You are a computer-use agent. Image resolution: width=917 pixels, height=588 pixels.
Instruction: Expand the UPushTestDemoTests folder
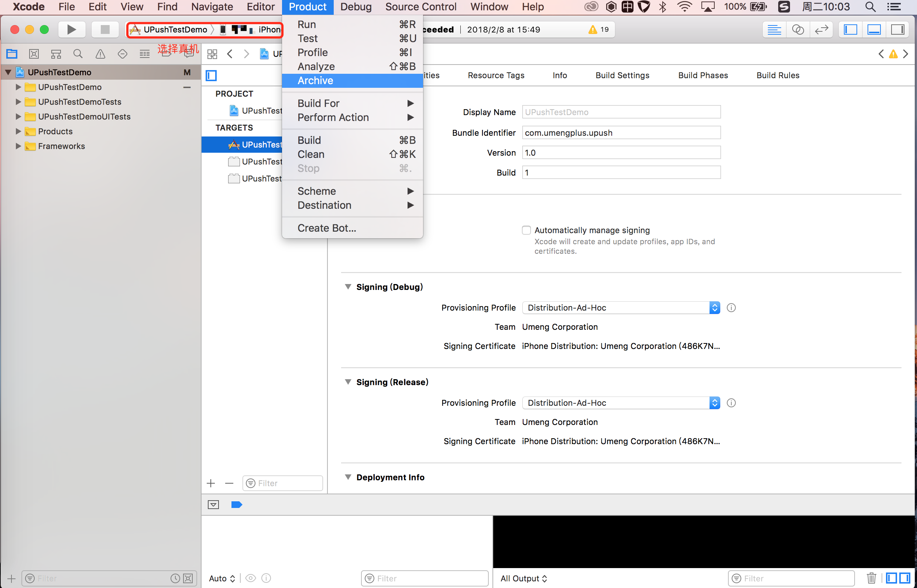tap(18, 102)
